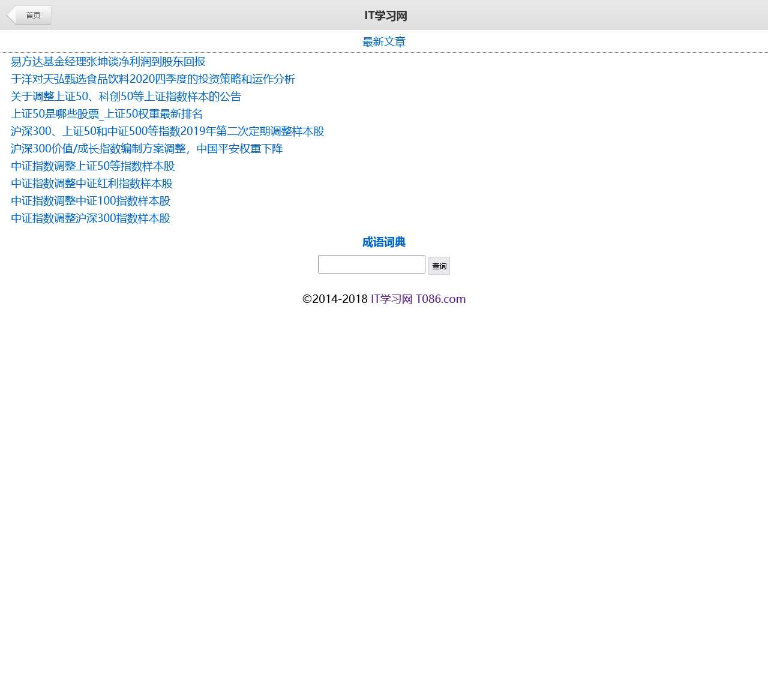Open the 天弘甄选食品饮料 investment strategy article

click(152, 79)
